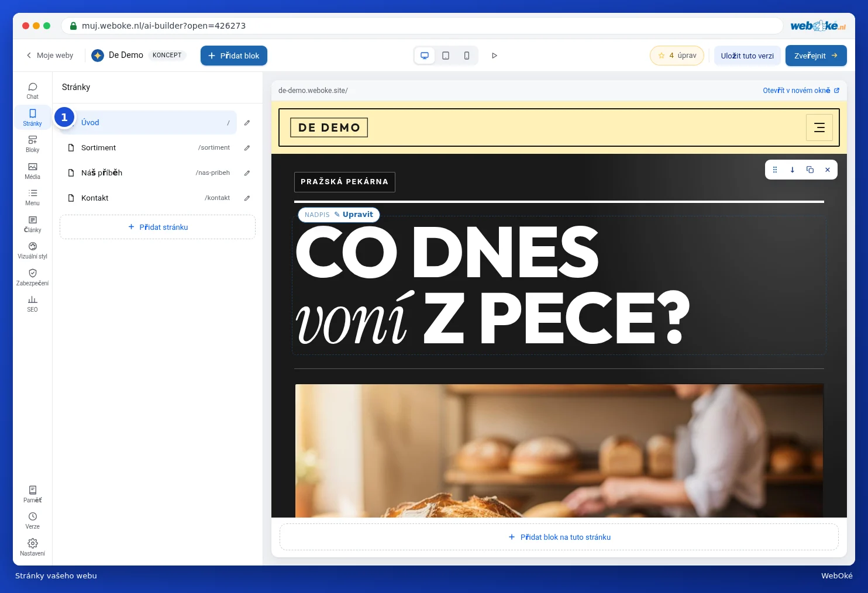Open the Paměť panel

tap(33, 494)
